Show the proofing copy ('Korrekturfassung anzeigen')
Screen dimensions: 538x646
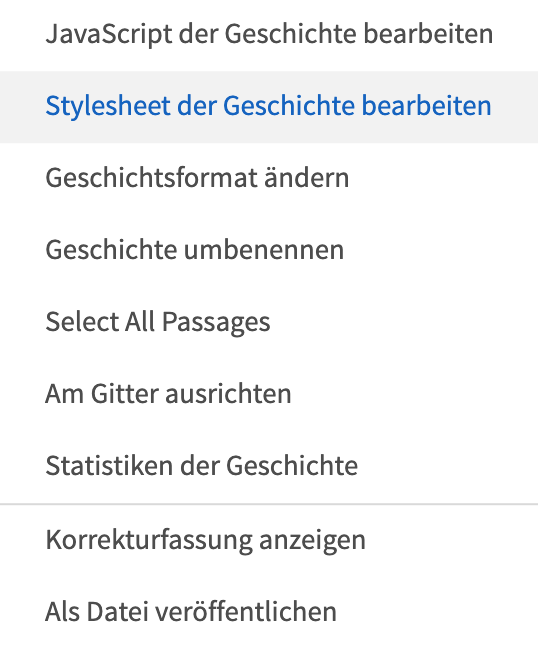coord(269,541)
